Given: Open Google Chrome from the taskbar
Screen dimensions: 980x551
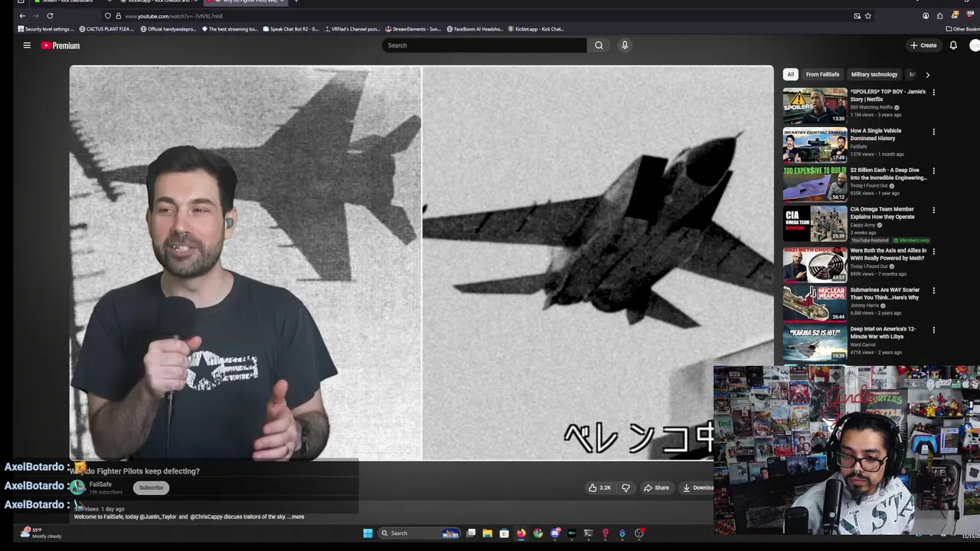Looking at the screenshot, I should (537, 533).
